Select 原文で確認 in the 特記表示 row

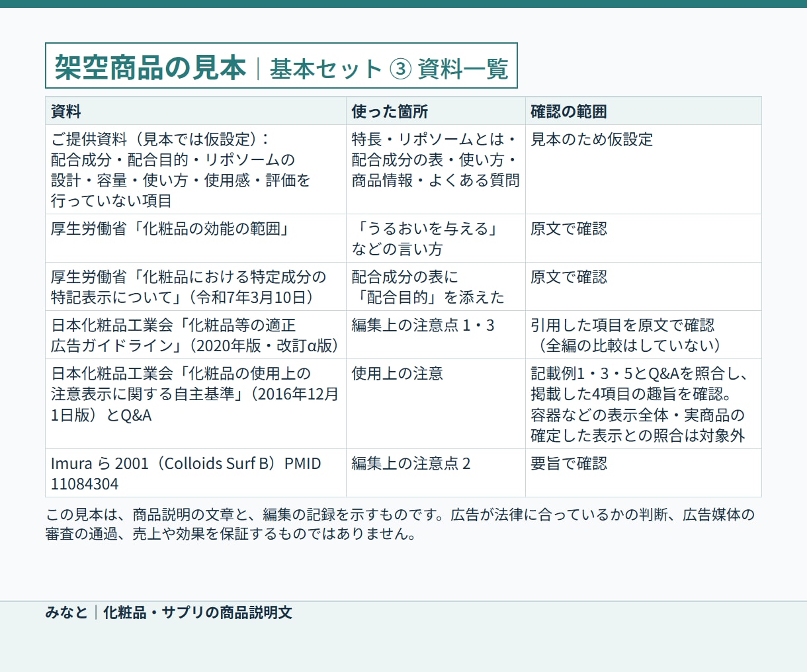pos(644,286)
